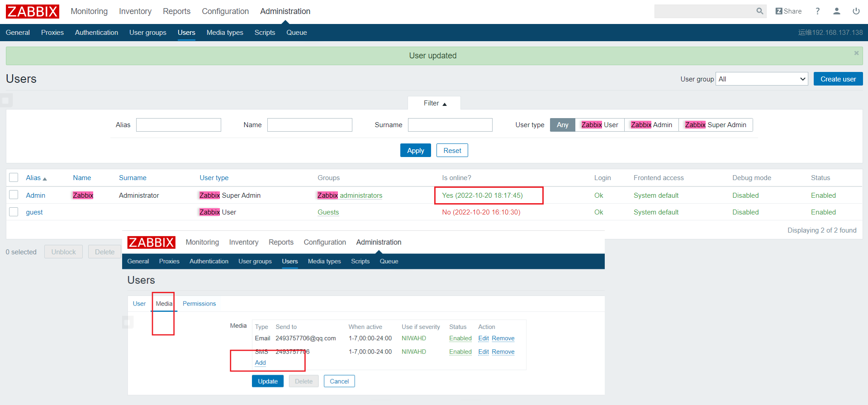868x405 pixels.
Task: Toggle Enabled status of SMS media
Action: [460, 352]
